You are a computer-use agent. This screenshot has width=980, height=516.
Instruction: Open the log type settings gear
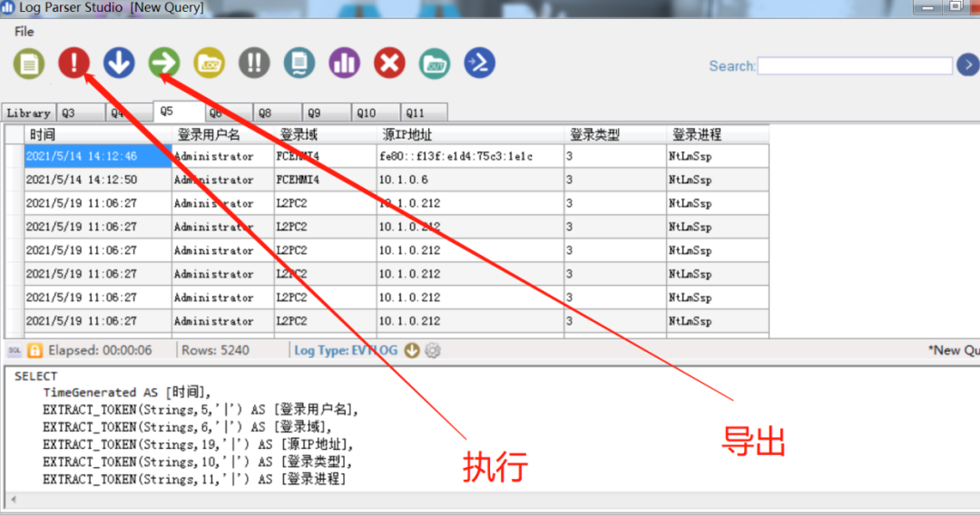pos(432,350)
